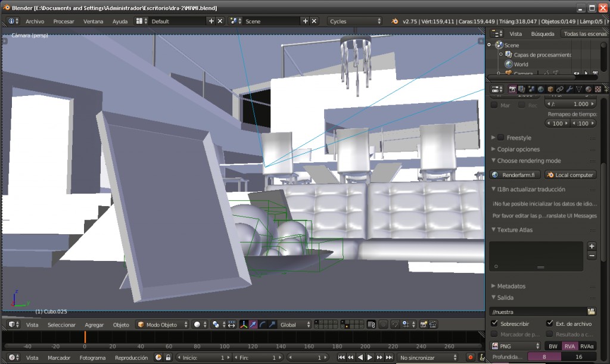610x364 pixels.
Task: Open the Modifiers tab with wrench icon
Action: click(x=570, y=88)
